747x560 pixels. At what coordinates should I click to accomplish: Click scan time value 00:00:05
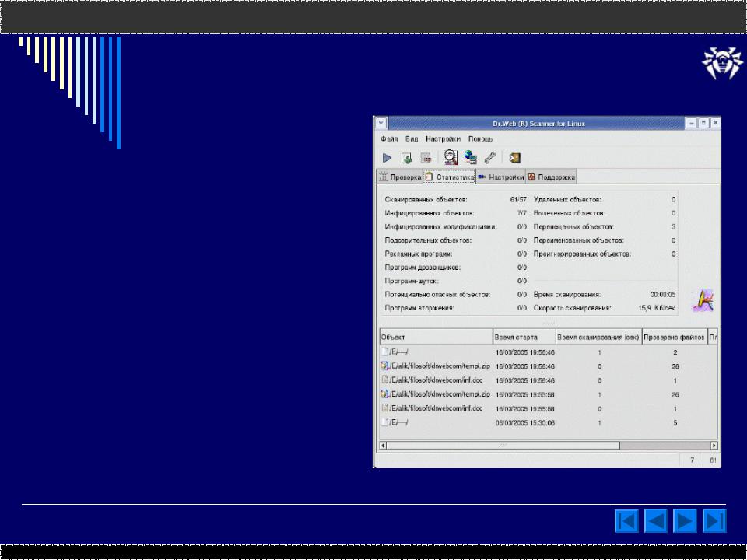(x=663, y=295)
